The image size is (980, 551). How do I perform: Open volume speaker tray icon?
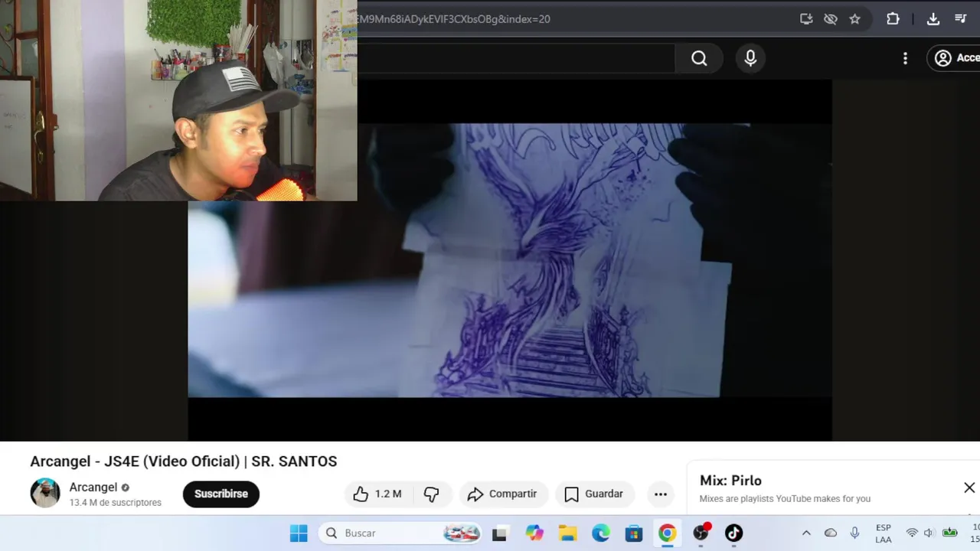(x=929, y=533)
